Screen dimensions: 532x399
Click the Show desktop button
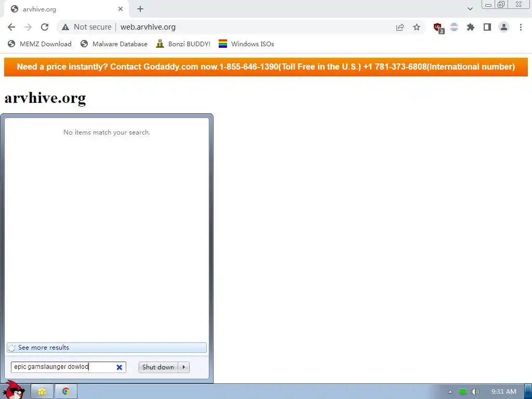pos(528,392)
